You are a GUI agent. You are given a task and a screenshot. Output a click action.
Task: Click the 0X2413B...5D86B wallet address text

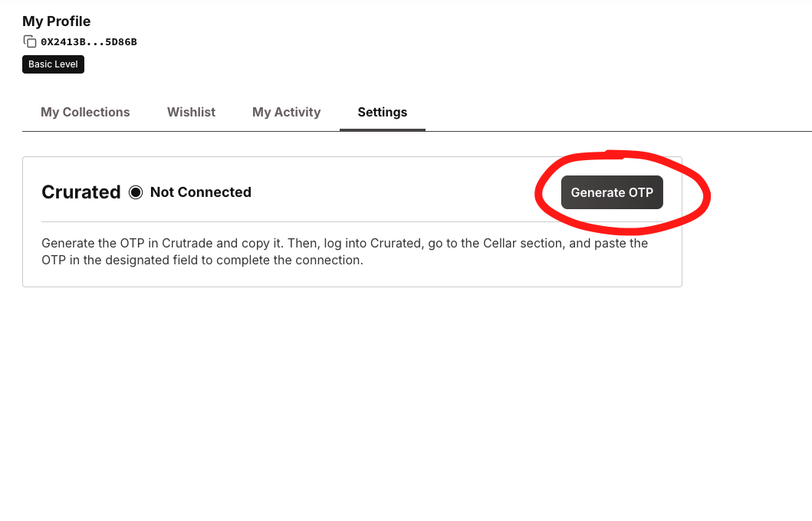pos(88,42)
